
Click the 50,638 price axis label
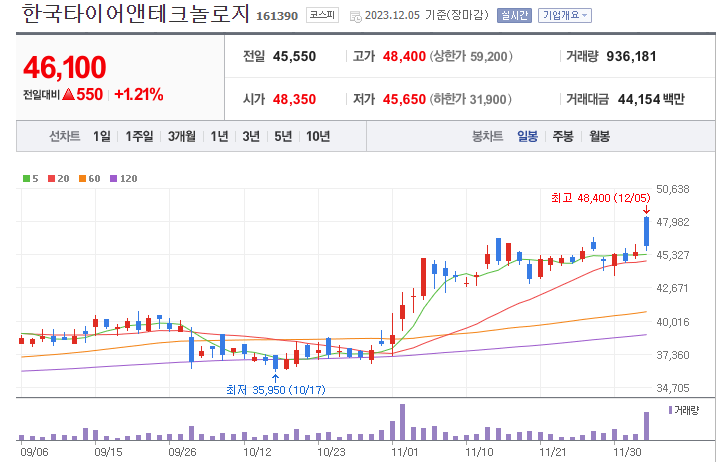[x=673, y=189]
